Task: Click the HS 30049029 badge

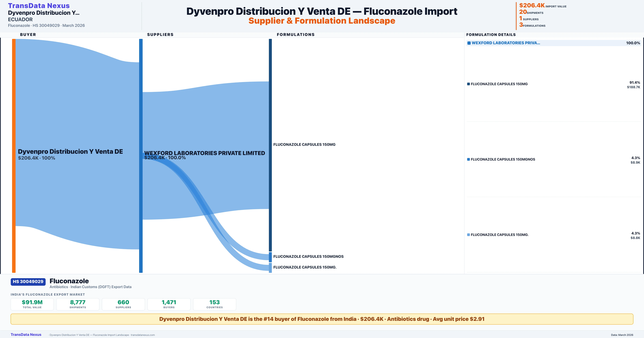Action: tap(28, 282)
